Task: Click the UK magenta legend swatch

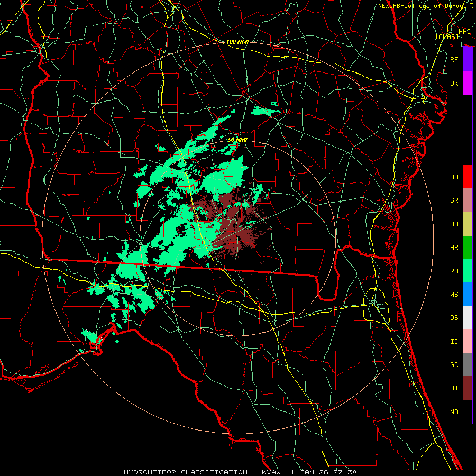Action: pyautogui.click(x=467, y=83)
